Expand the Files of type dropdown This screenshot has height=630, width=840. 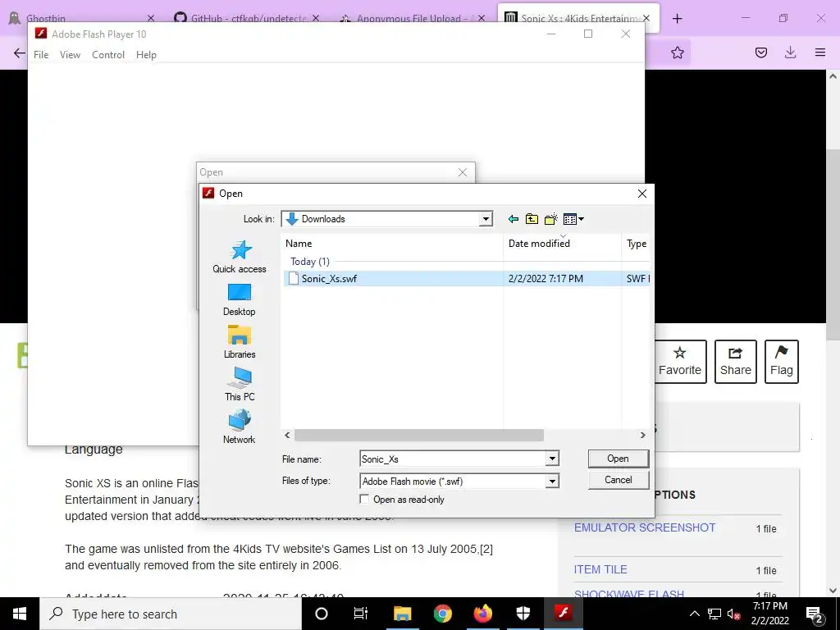tap(552, 482)
